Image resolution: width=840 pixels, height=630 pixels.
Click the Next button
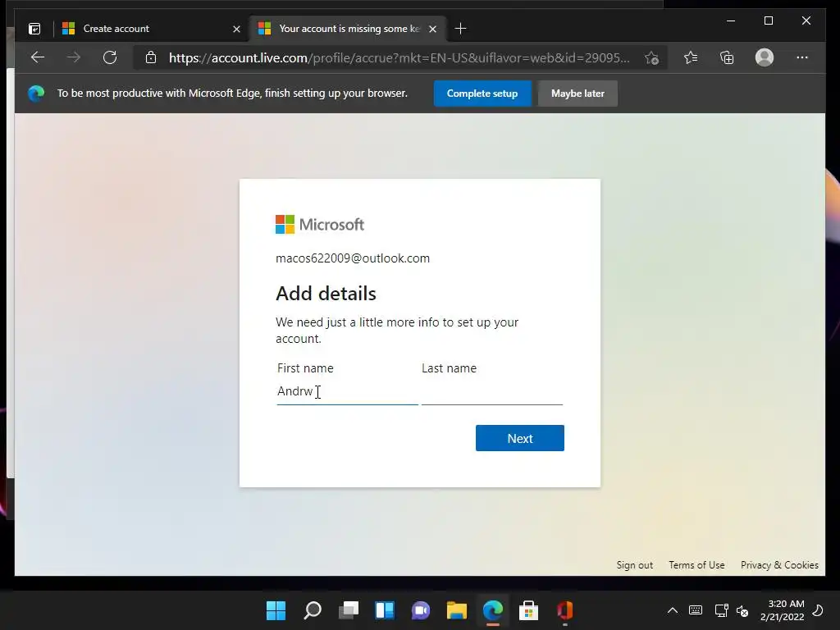point(519,438)
